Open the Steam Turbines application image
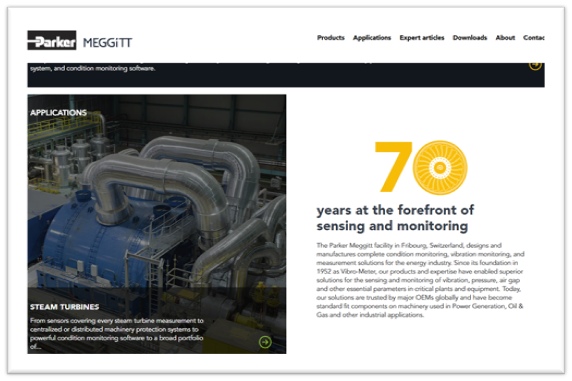 coord(157,224)
